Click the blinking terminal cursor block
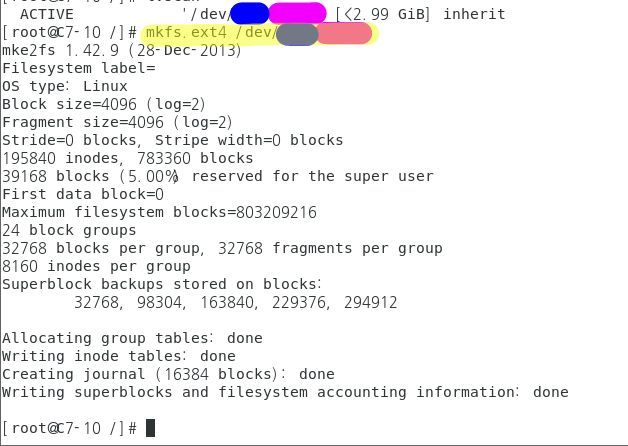The image size is (628, 446). tap(150, 428)
